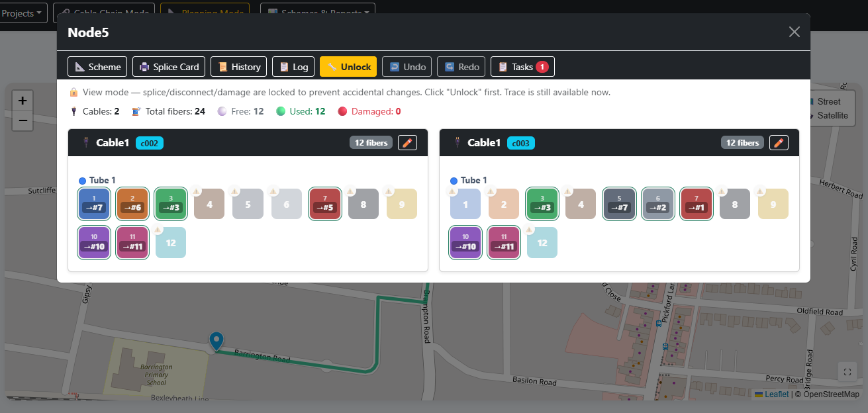Select free fiber 12 in cable c002
Viewport: 868px width, 413px height.
click(x=171, y=242)
